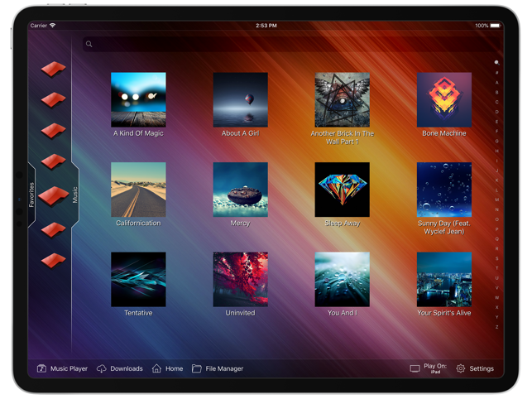Select the topmost red tile in sidebar
Image resolution: width=532 pixels, height=399 pixels.
pyautogui.click(x=54, y=69)
